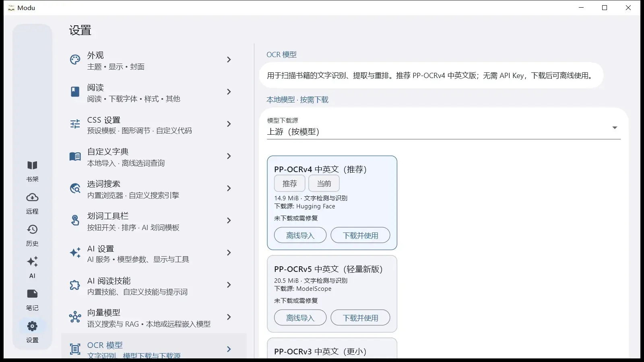The width and height of the screenshot is (644, 362).
Task: Click the 选词搜索 globe search icon
Action: pos(75,188)
